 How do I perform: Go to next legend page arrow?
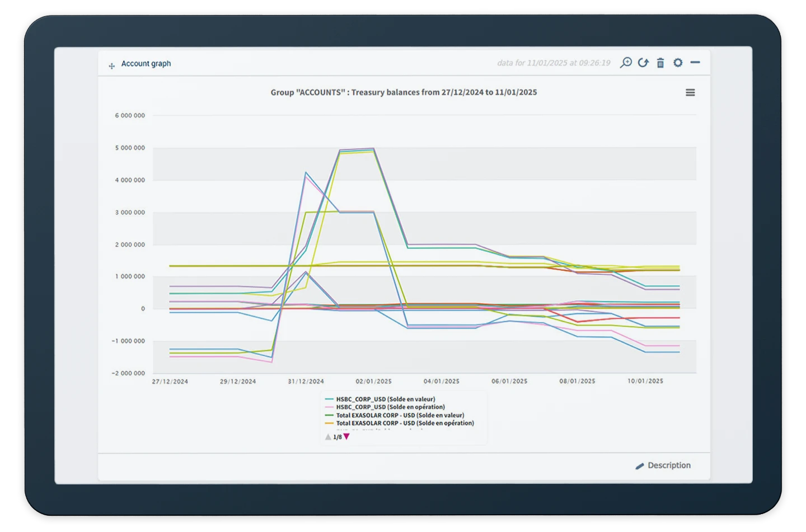point(346,437)
